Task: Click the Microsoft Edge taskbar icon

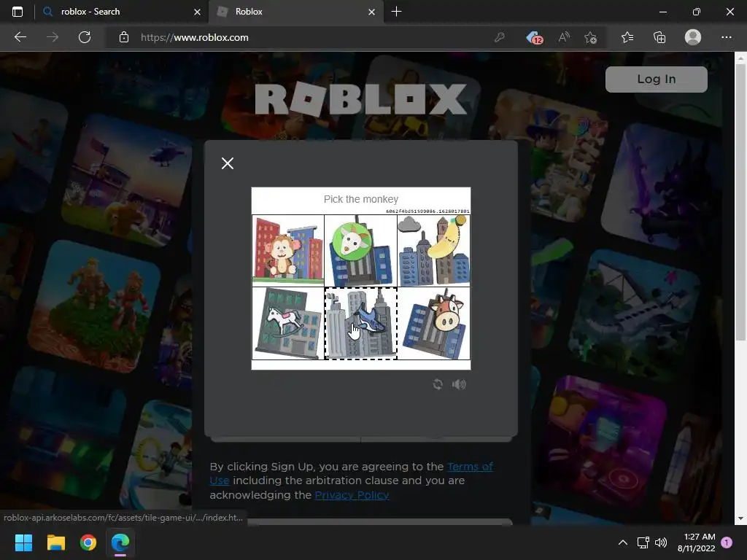Action: click(120, 542)
